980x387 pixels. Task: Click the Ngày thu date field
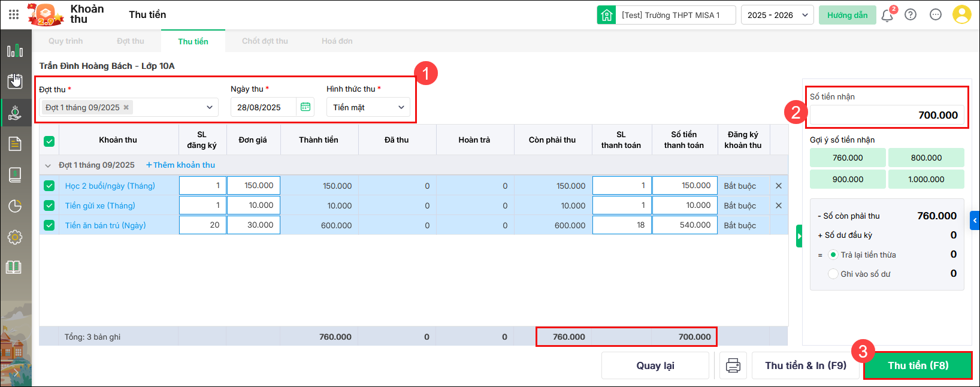click(x=264, y=107)
